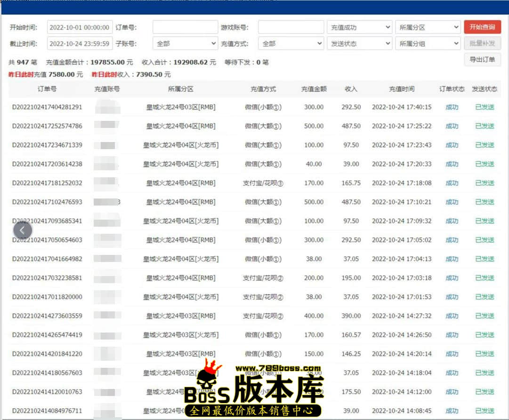
Task: Click the 开始时间 start time field
Action: tap(79, 27)
